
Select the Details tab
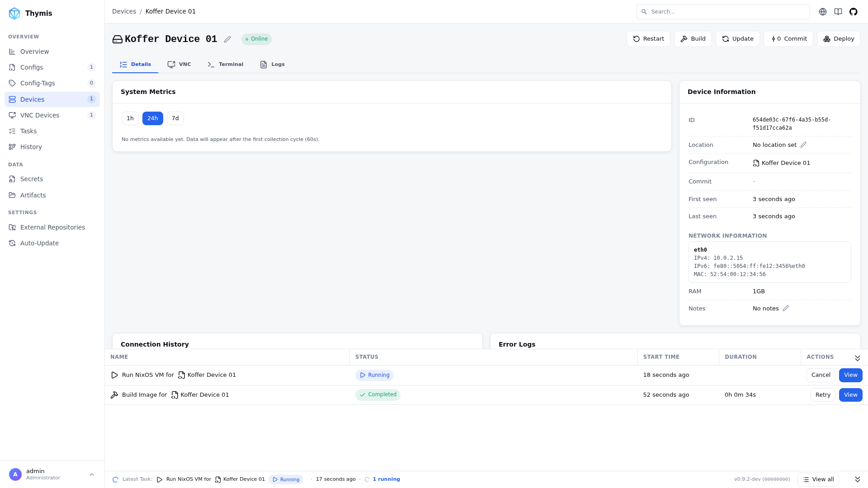[x=135, y=65]
